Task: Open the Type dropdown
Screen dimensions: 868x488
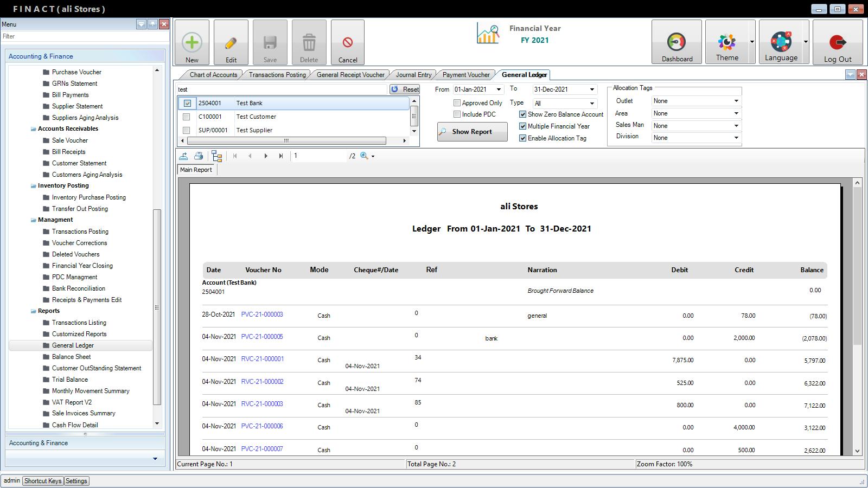Action: (591, 104)
